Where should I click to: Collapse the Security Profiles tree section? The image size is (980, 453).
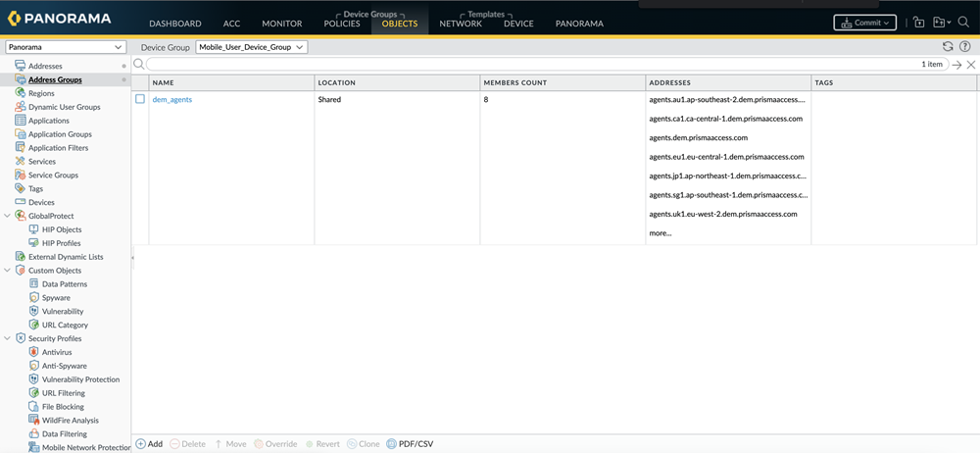(8, 338)
